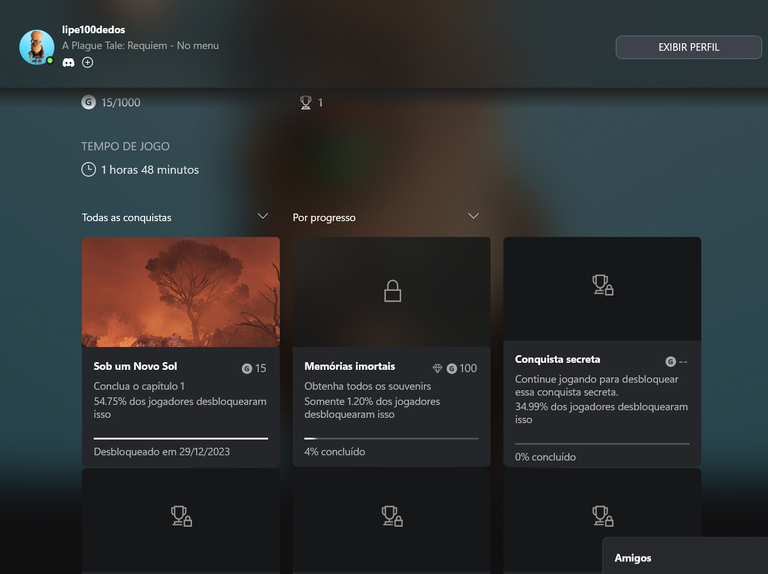The height and width of the screenshot is (574, 768).
Task: Click the Gamerscore icon beside 15 on Sob um Novo Sol
Action: tap(247, 368)
